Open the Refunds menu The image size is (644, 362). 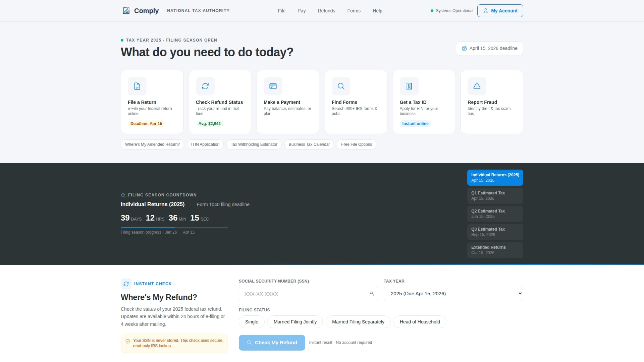tap(326, 11)
